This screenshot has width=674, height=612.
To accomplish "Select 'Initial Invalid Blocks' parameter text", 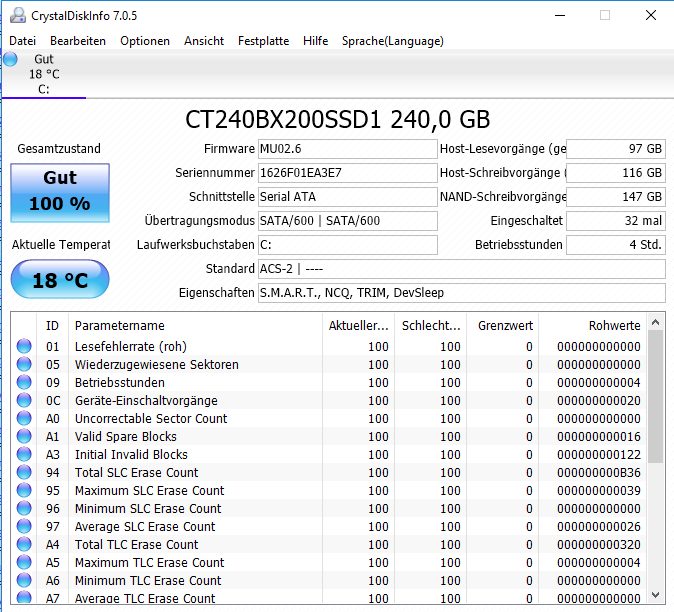I will coord(131,455).
